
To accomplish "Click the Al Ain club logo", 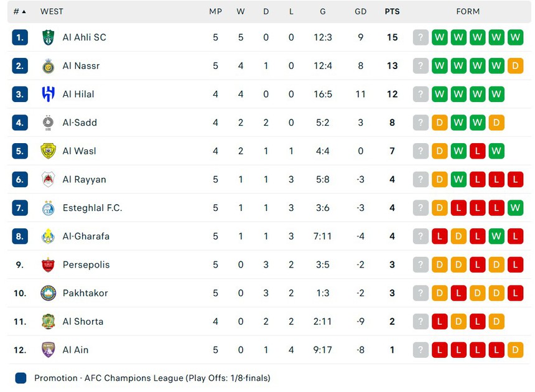I will click(49, 350).
